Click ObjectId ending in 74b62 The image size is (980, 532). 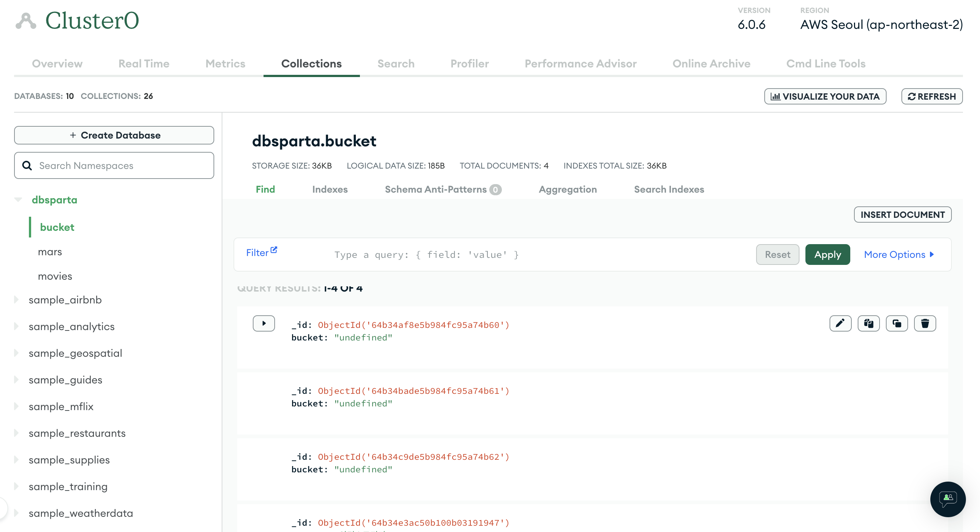point(414,456)
